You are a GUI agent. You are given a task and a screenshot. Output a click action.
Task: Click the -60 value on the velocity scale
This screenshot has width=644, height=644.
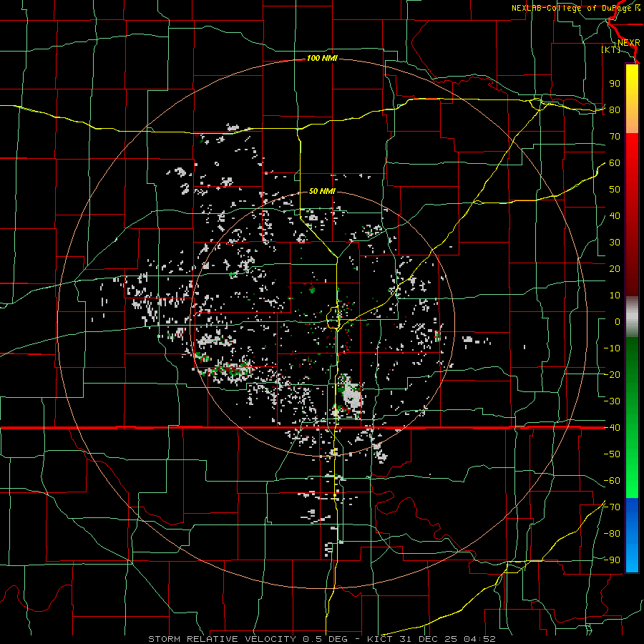(612, 481)
